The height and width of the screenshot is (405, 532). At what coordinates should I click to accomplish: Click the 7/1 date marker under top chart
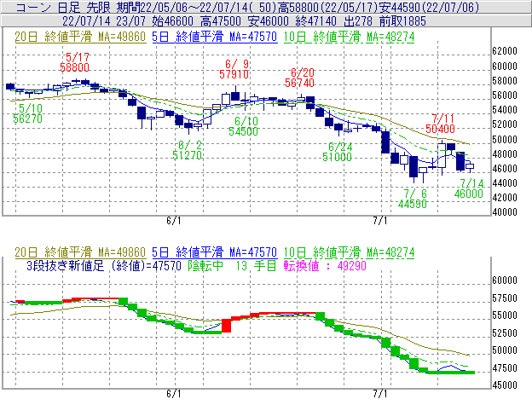tap(380, 221)
